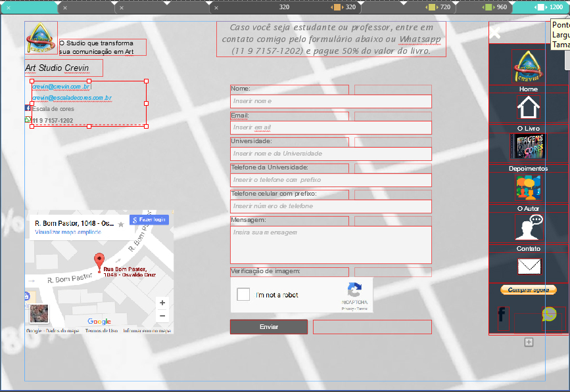570x392 pixels.
Task: Open the Visualizar mapa ampliado link
Action: (x=68, y=232)
